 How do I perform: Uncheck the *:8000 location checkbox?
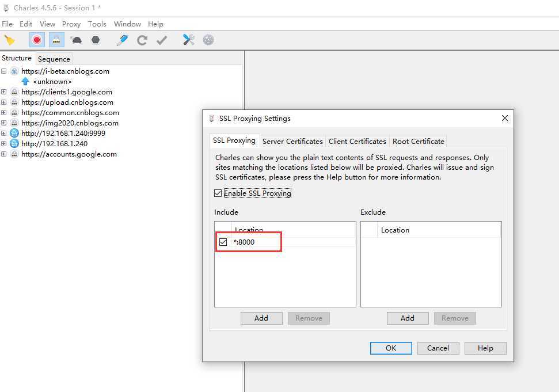point(223,242)
